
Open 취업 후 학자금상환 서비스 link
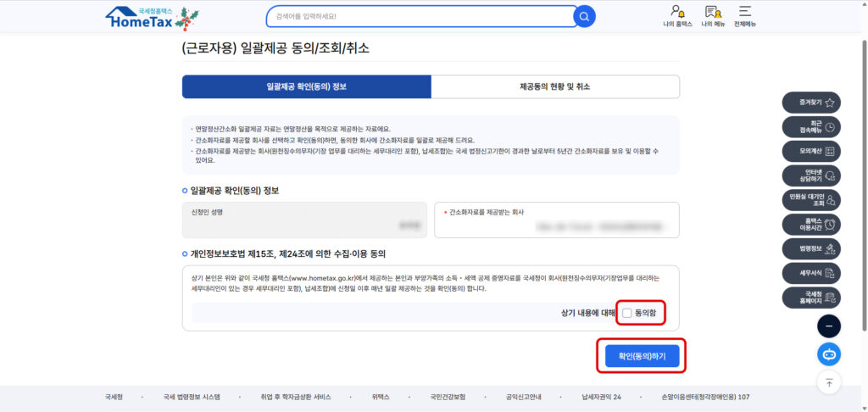[x=296, y=397]
